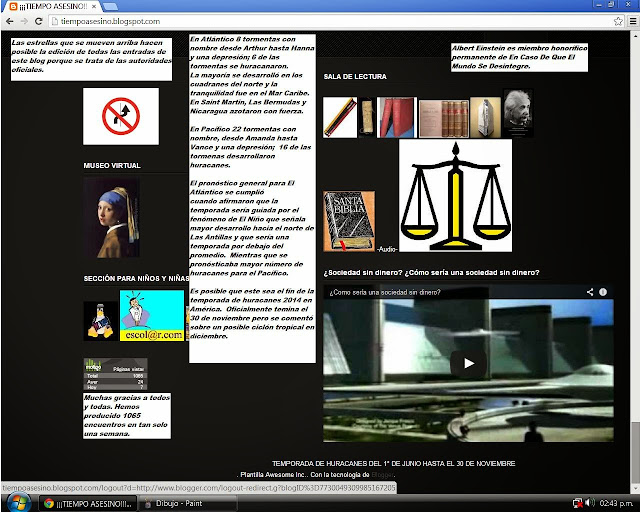
Task: Open the old scroll book thumbnail
Action: pyautogui.click(x=367, y=117)
